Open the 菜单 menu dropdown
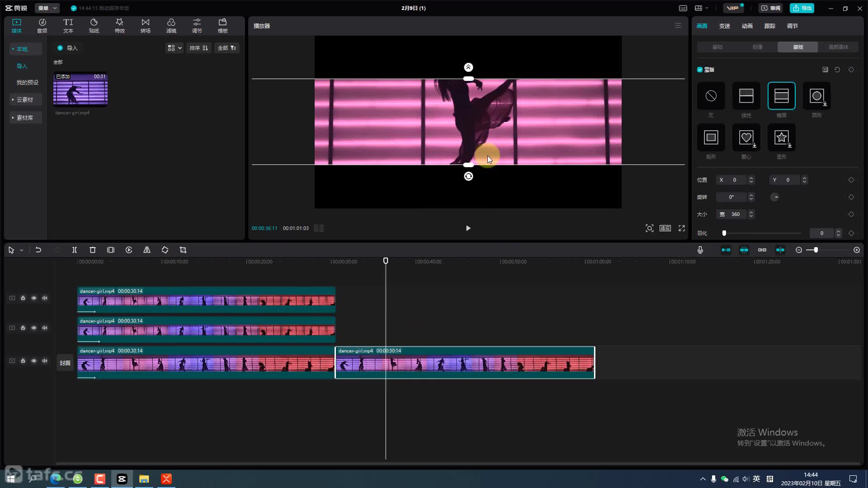Screen dimensions: 868x488 point(47,8)
